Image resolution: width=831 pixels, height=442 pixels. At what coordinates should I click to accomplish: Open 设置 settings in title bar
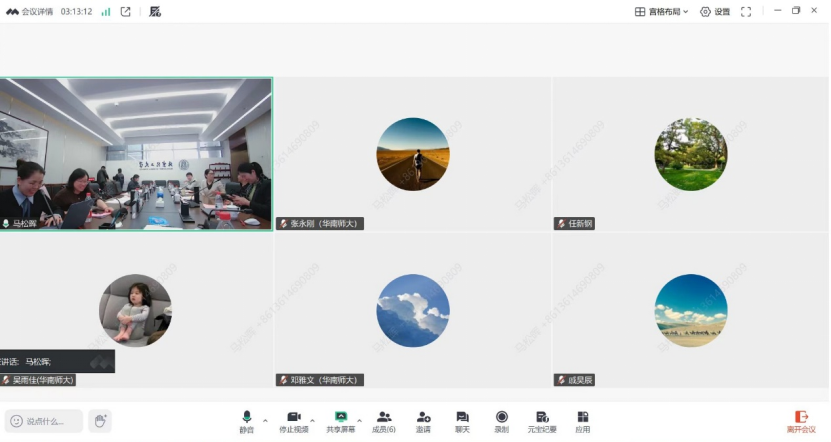point(715,12)
